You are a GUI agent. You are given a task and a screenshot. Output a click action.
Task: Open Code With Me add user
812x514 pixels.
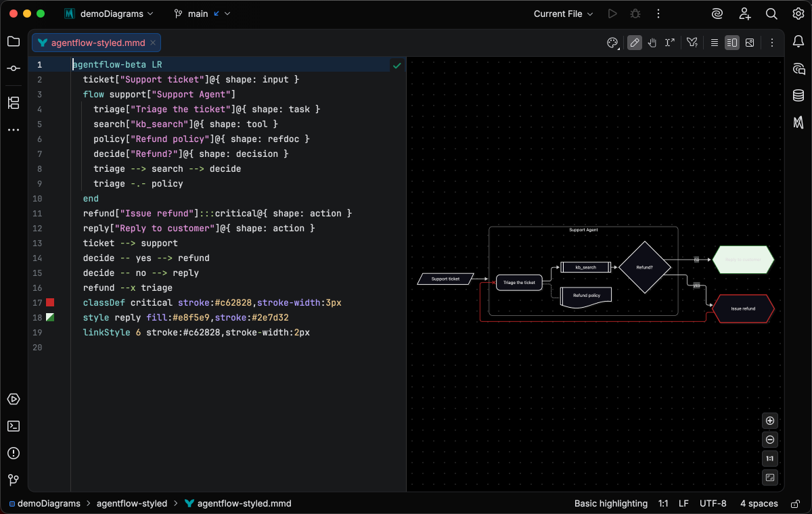745,14
